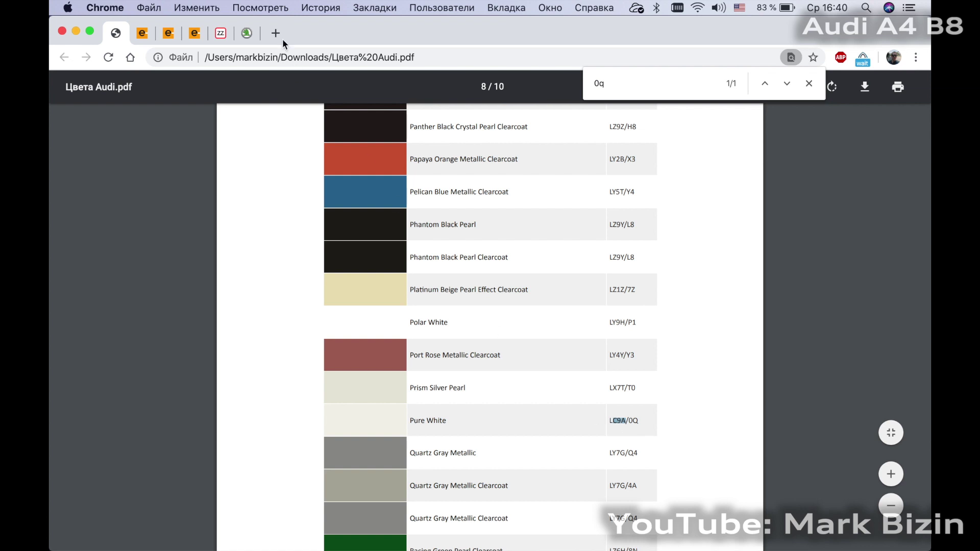Go to next search result
The width and height of the screenshot is (980, 551).
787,83
